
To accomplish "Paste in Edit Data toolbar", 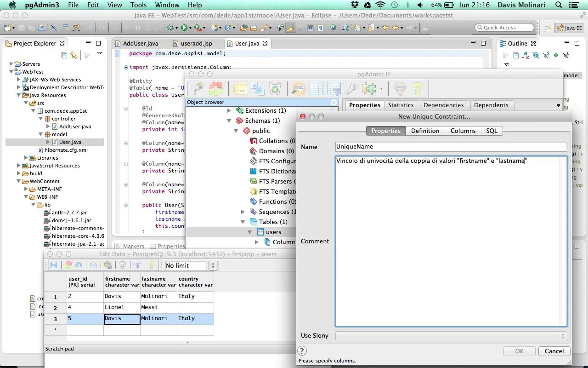I will [108, 265].
